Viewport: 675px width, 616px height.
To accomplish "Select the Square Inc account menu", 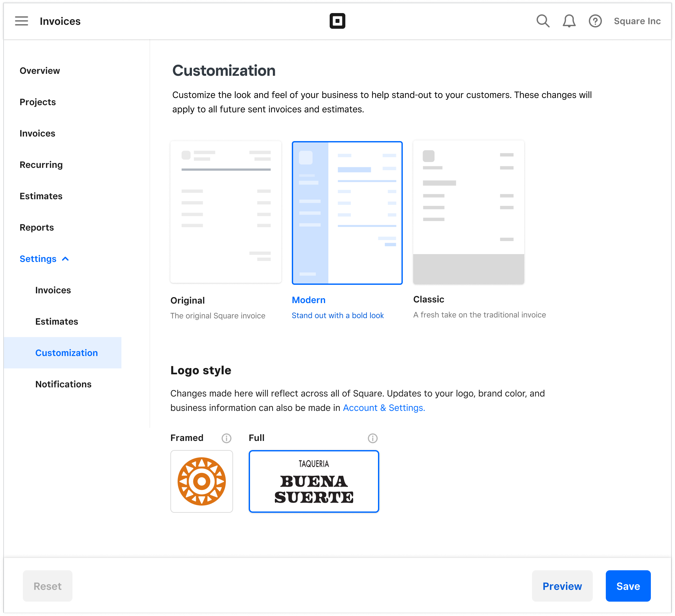I will 636,21.
